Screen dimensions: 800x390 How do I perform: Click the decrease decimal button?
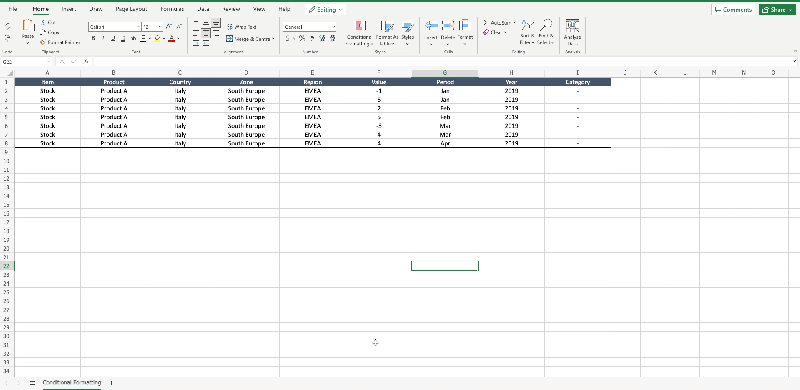click(x=333, y=38)
